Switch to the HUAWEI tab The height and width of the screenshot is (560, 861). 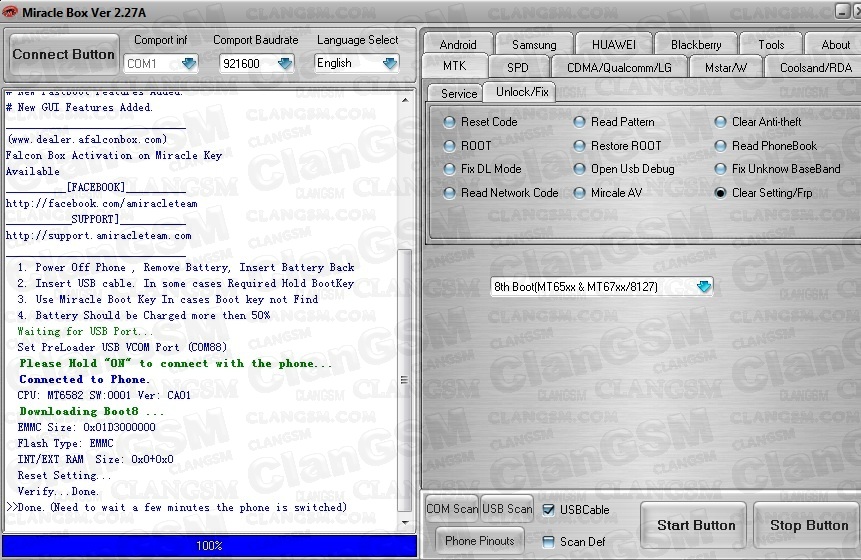613,44
